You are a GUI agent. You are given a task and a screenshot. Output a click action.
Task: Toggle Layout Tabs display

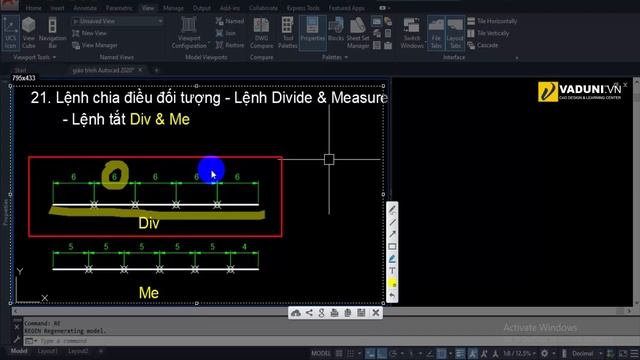pyautogui.click(x=455, y=33)
